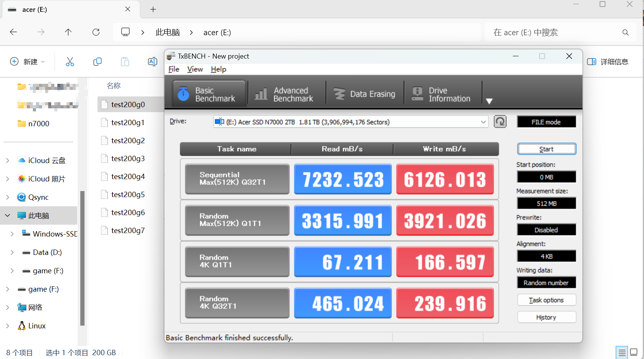The width and height of the screenshot is (644, 359).
Task: Open the Drive selection dropdown
Action: [x=351, y=122]
